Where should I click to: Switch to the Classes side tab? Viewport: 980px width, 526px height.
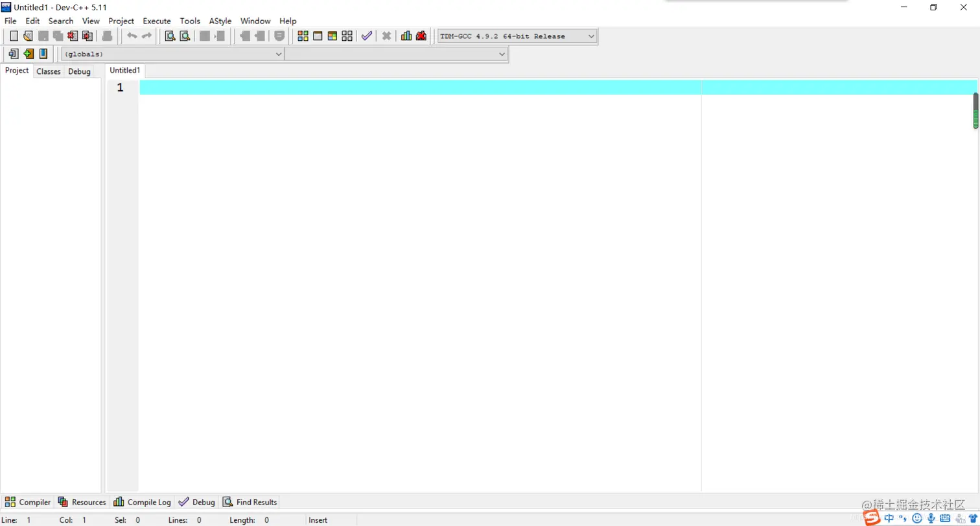[x=49, y=71]
